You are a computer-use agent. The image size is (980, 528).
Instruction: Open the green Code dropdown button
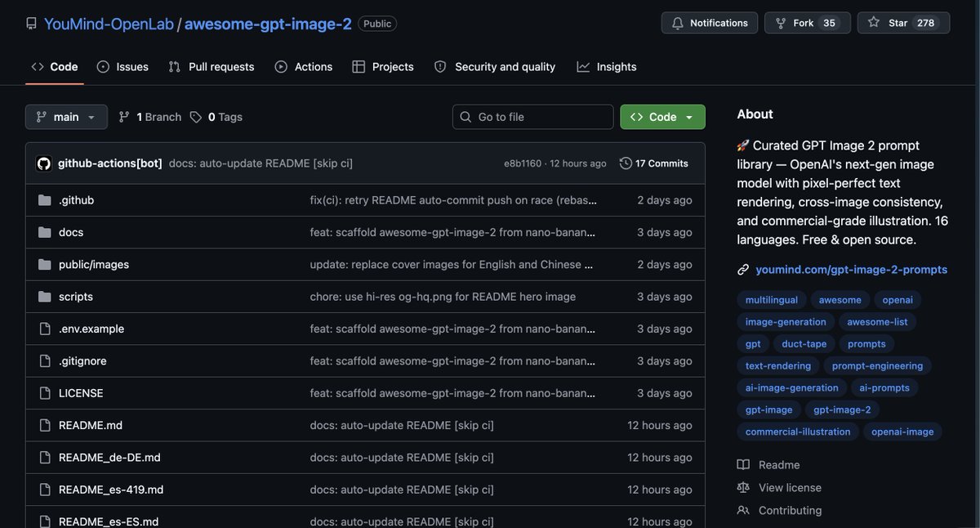662,117
